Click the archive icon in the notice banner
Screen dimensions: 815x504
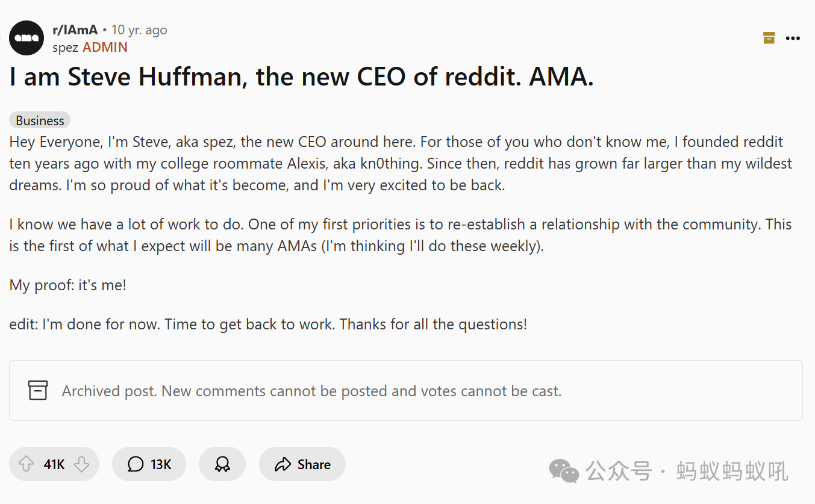[38, 390]
